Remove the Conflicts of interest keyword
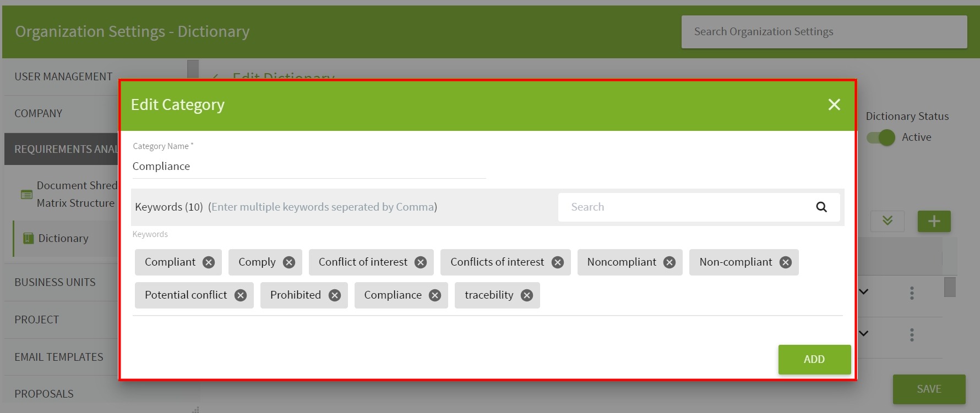The image size is (980, 413). tap(558, 262)
